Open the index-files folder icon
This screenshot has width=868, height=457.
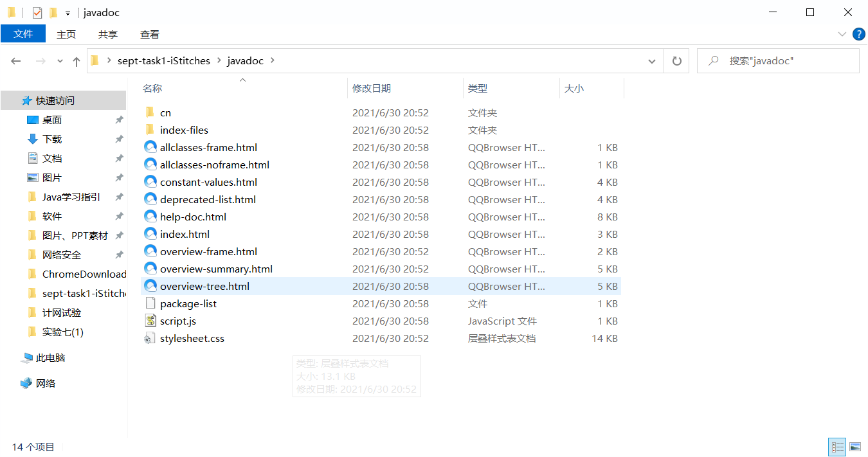(x=150, y=130)
